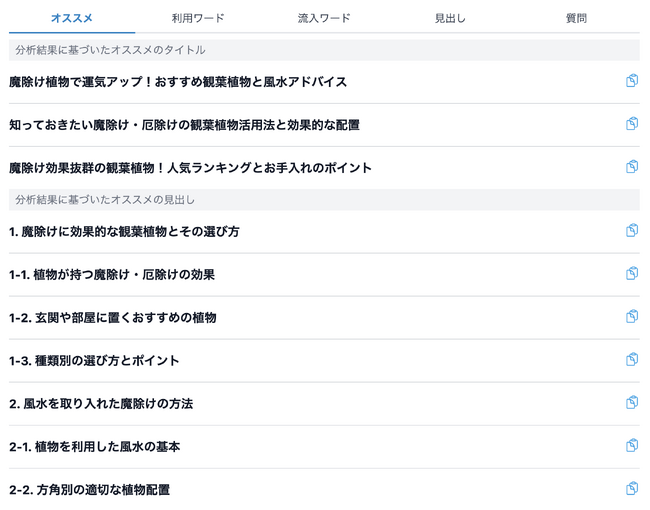Open the 利用ワード tab
This screenshot has height=510, width=650.
pyautogui.click(x=198, y=18)
